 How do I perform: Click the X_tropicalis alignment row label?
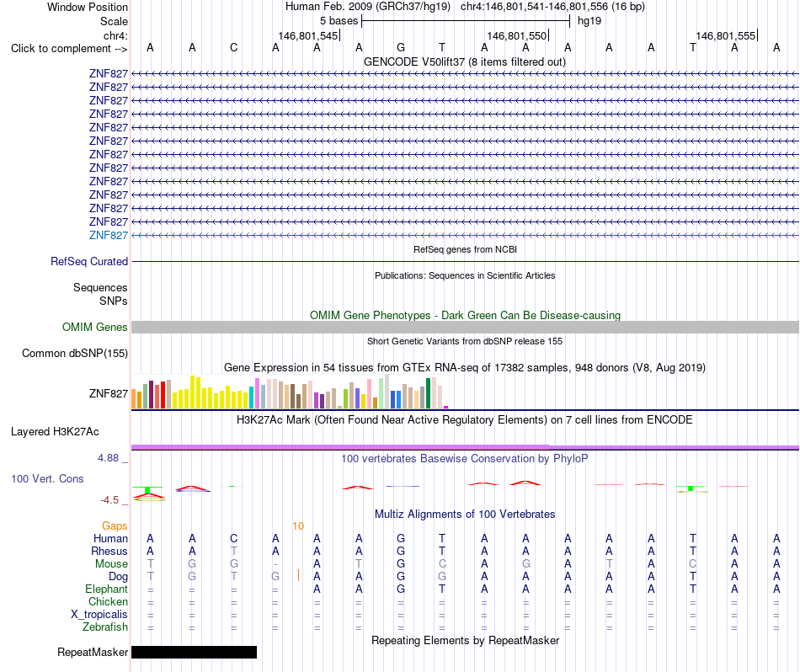click(99, 615)
